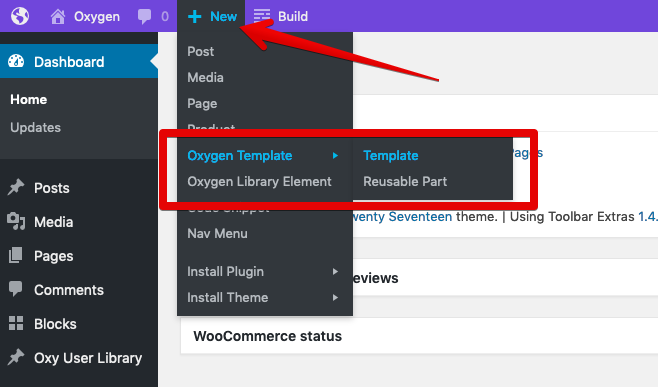Viewport: 658px width, 387px height.
Task: Open the comments bubble icon in admin bar
Action: (144, 17)
